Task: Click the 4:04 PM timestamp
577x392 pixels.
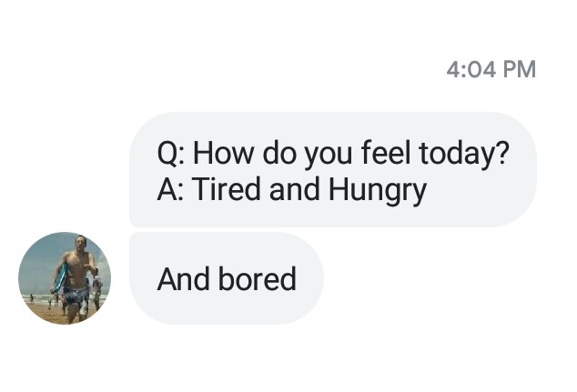Action: coord(492,69)
